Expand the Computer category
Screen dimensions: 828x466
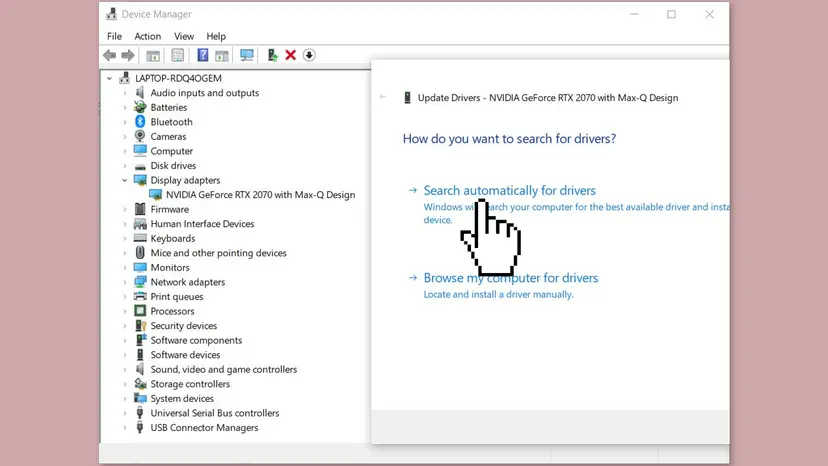[x=125, y=151]
